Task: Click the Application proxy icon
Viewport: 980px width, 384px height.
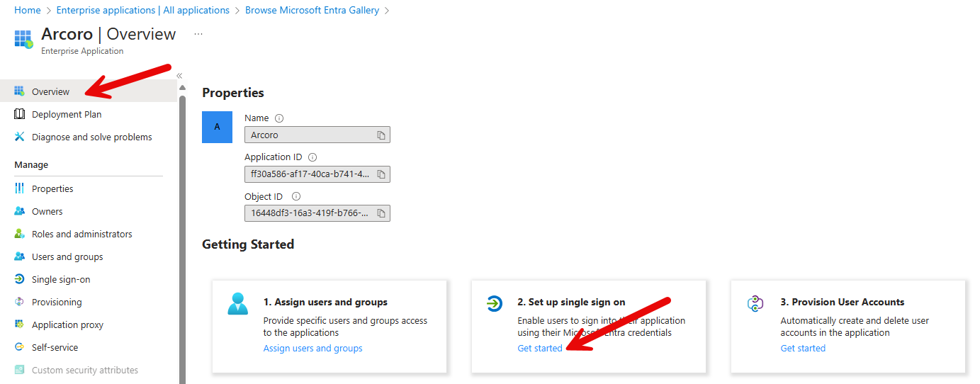Action: pyautogui.click(x=19, y=324)
